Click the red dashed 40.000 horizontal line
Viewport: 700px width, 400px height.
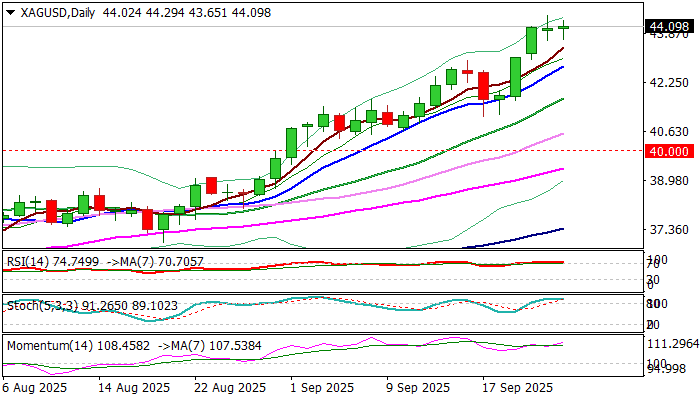tap(300, 150)
